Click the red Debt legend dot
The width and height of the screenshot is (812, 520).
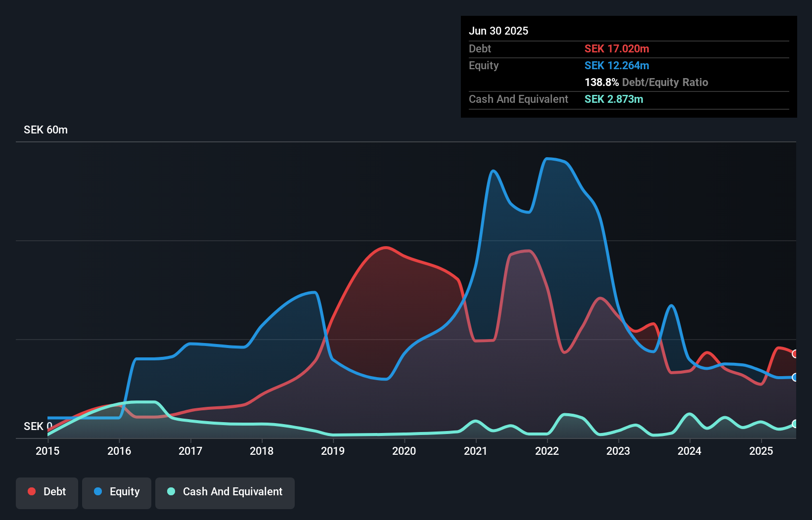(x=31, y=491)
